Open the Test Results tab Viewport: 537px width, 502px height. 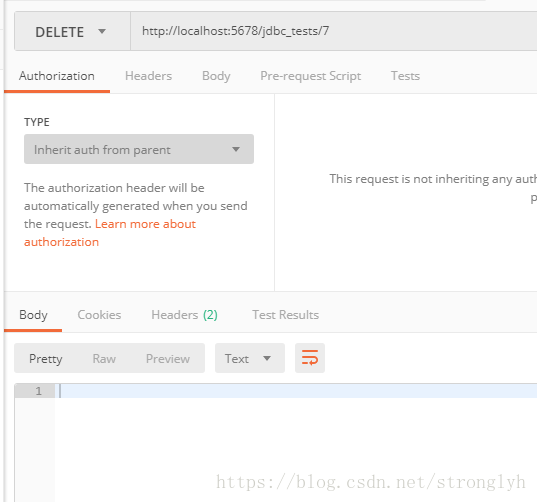[x=286, y=315]
